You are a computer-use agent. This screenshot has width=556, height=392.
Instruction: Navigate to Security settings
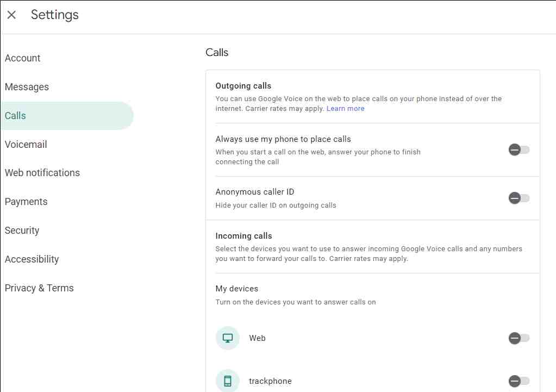(x=22, y=231)
